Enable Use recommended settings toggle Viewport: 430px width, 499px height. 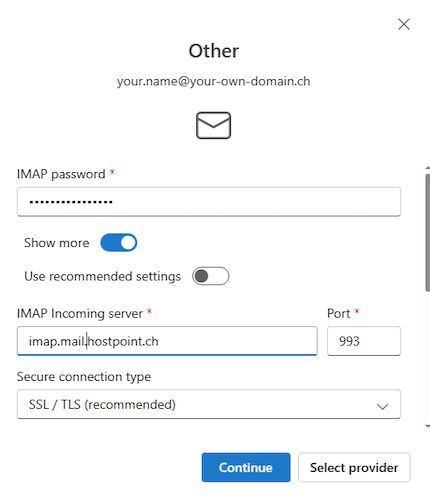(210, 276)
